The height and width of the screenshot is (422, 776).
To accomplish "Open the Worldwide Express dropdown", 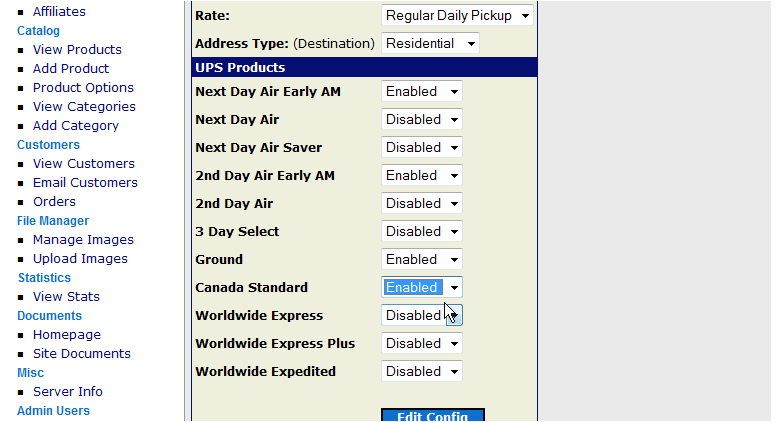I will click(422, 315).
